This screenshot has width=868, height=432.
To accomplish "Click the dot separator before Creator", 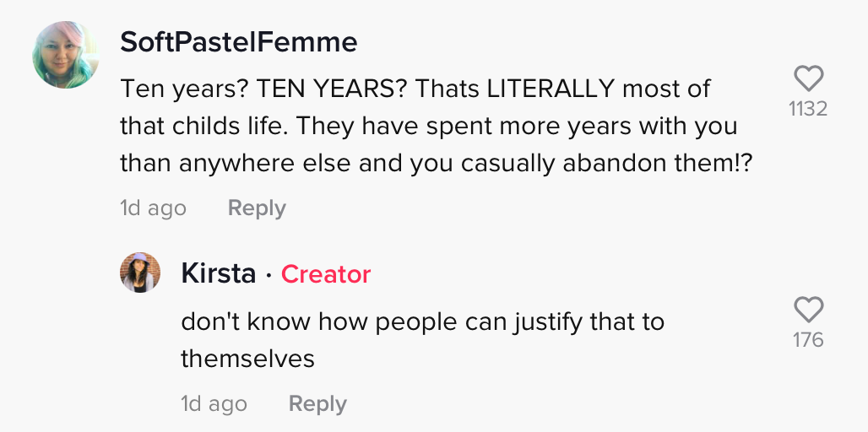I will coord(269,275).
